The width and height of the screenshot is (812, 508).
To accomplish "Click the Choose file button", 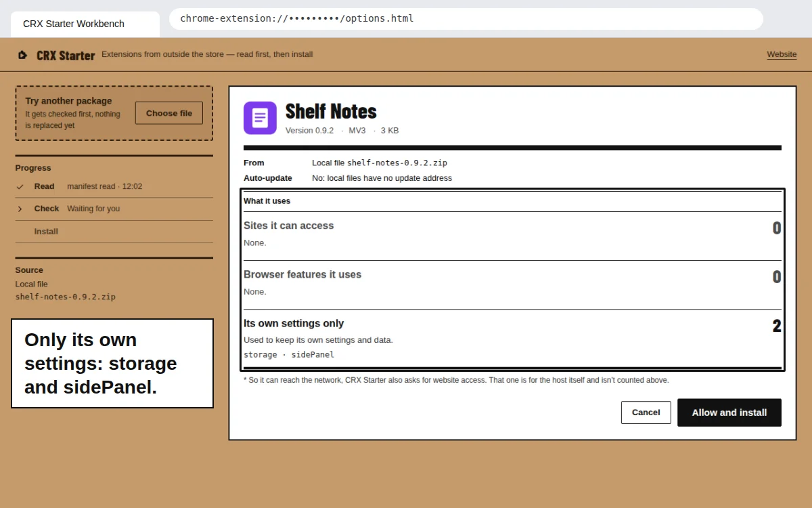I will point(169,113).
